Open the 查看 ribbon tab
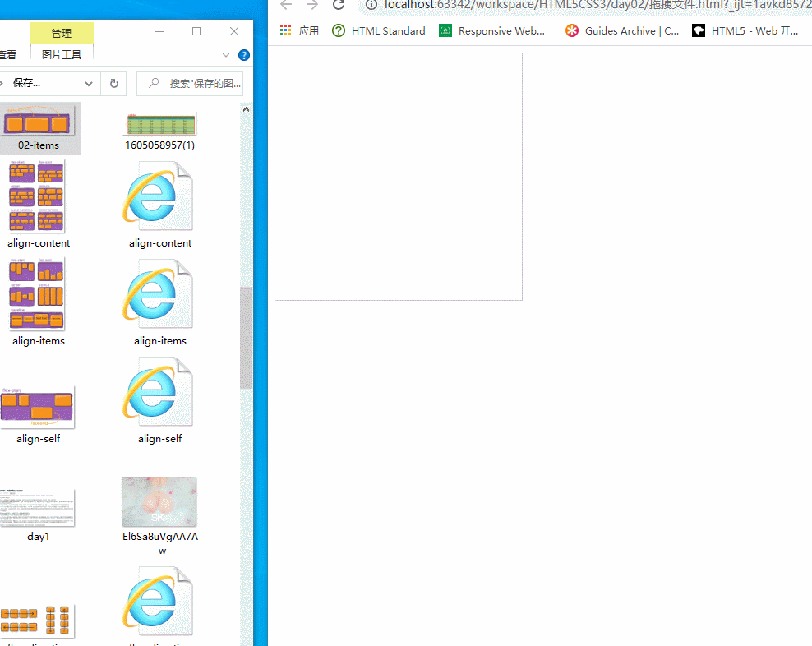The height and width of the screenshot is (646, 812). [7, 54]
